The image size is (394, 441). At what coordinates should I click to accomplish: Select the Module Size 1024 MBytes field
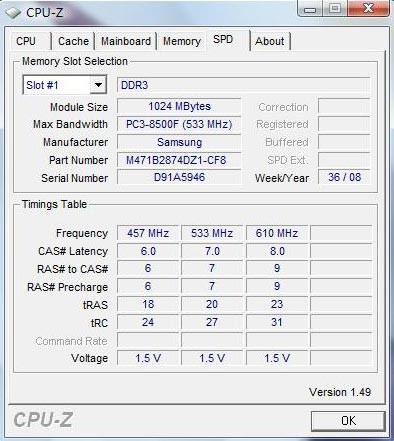(x=179, y=106)
